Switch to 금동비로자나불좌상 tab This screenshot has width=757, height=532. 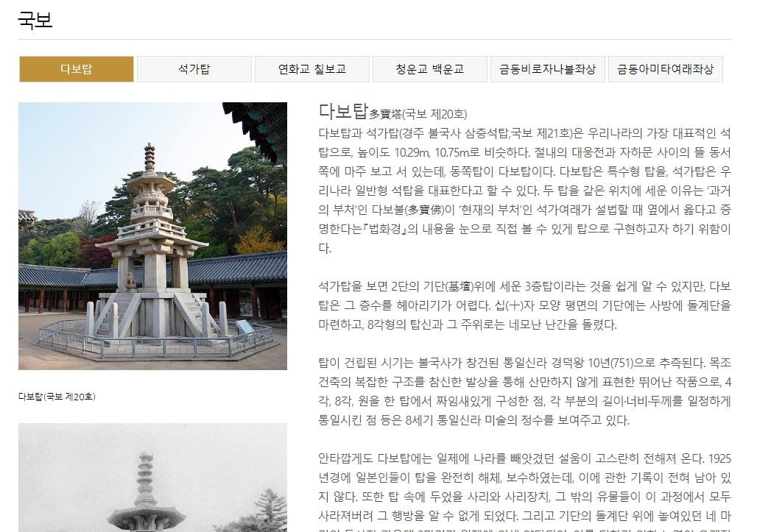[547, 69]
